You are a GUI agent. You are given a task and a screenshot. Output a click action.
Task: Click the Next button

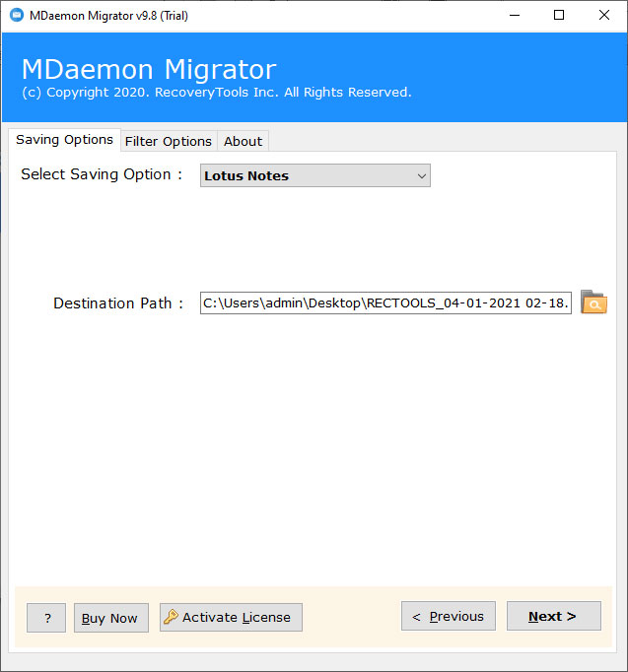click(553, 616)
